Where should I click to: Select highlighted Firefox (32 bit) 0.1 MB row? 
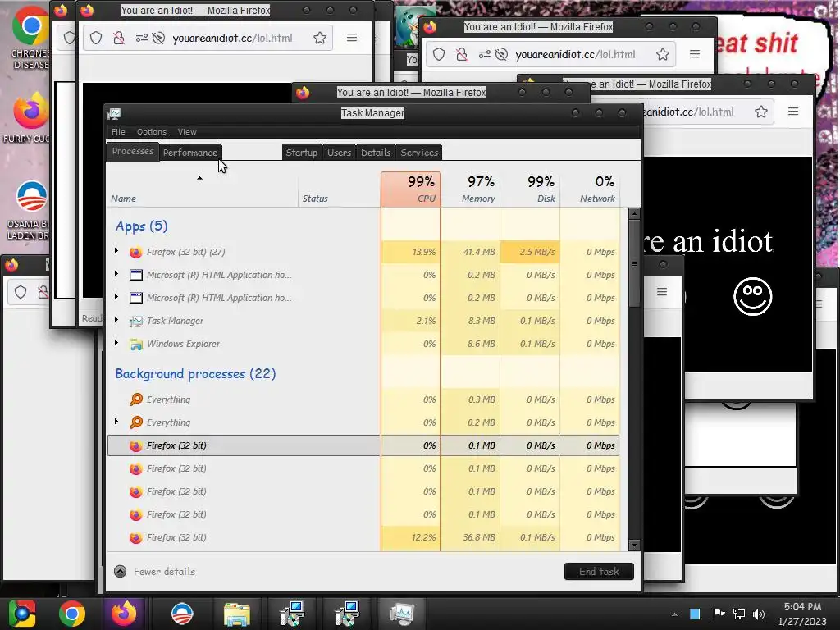pos(363,445)
